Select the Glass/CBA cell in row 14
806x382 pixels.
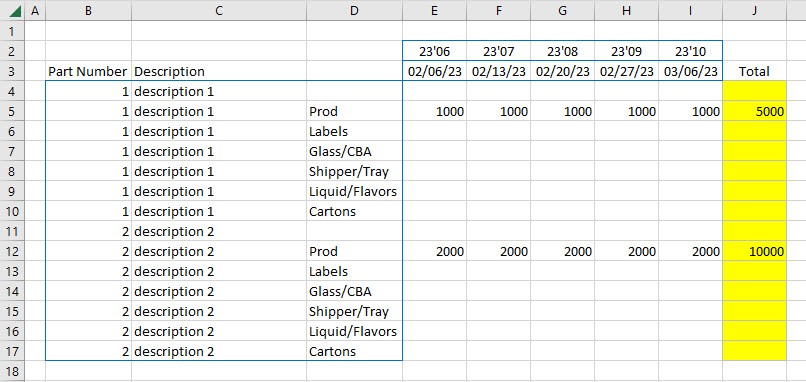click(x=354, y=292)
